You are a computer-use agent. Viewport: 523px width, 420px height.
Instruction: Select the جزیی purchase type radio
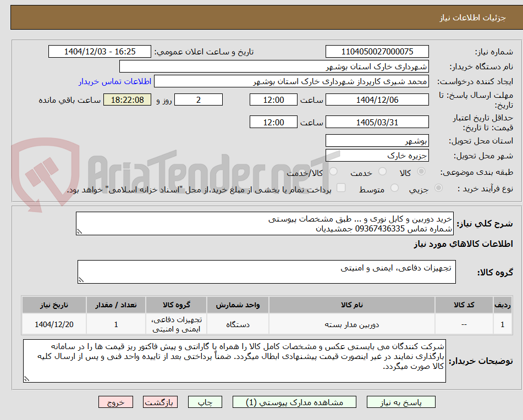click(x=439, y=188)
